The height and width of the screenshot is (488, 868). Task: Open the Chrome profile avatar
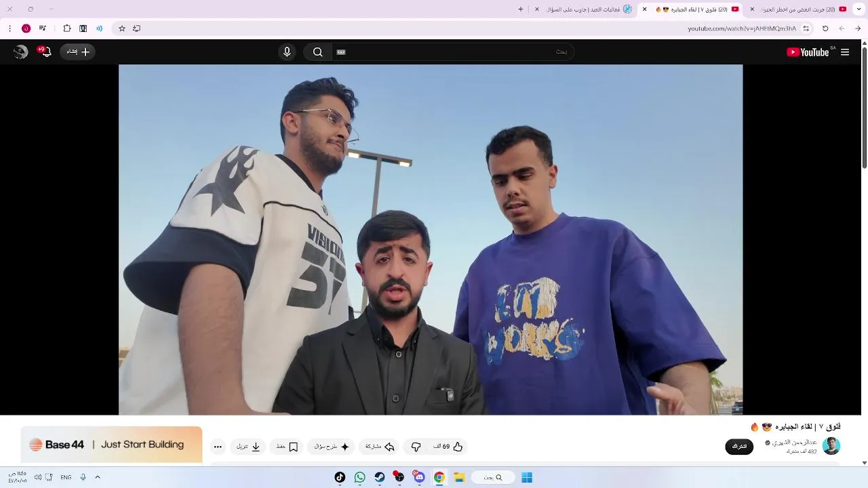click(x=26, y=28)
